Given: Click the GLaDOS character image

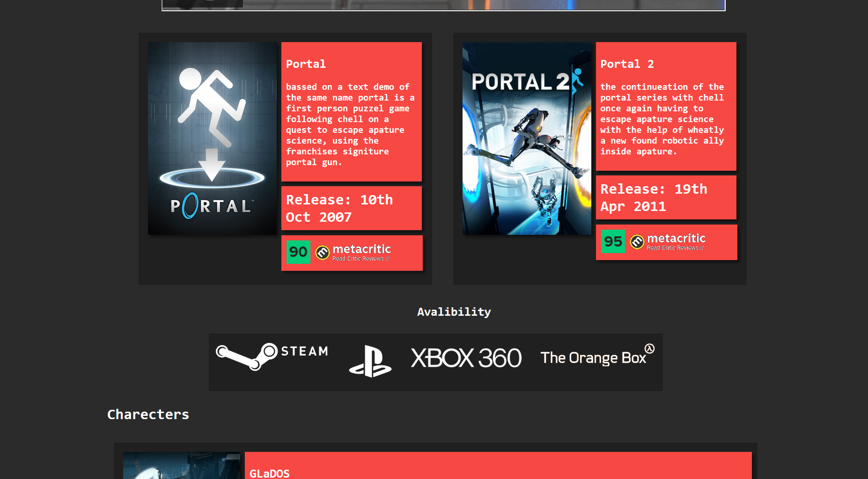Looking at the screenshot, I should 182,465.
